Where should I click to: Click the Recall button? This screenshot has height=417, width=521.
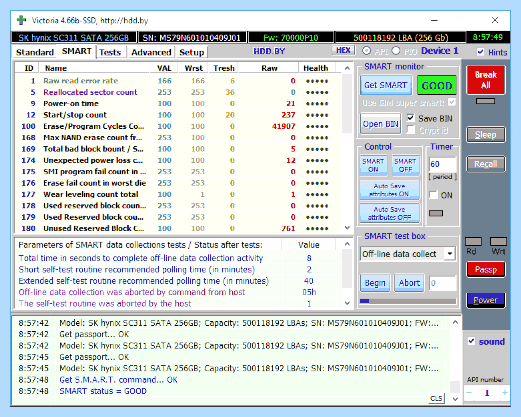[x=486, y=164]
